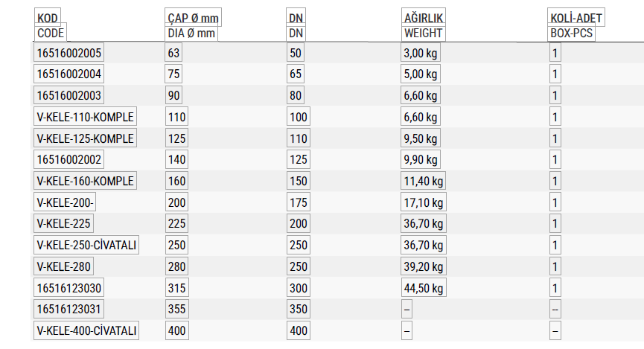The height and width of the screenshot is (349, 644).
Task: Select DN value 175
Action: (x=299, y=202)
